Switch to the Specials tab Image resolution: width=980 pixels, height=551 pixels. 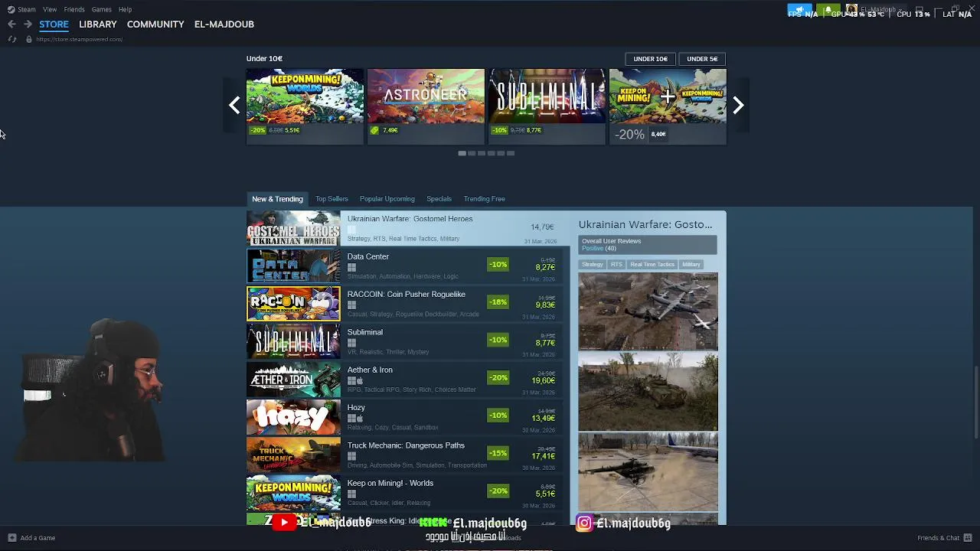point(439,199)
